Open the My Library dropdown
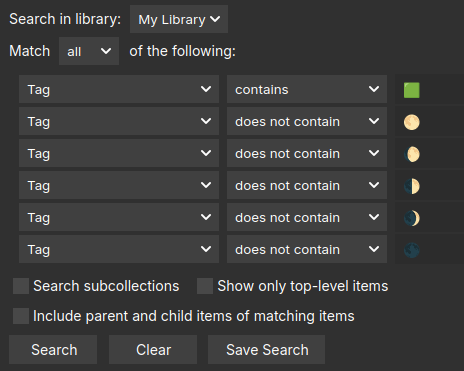Screen dimensions: 464x371 tap(179, 19)
